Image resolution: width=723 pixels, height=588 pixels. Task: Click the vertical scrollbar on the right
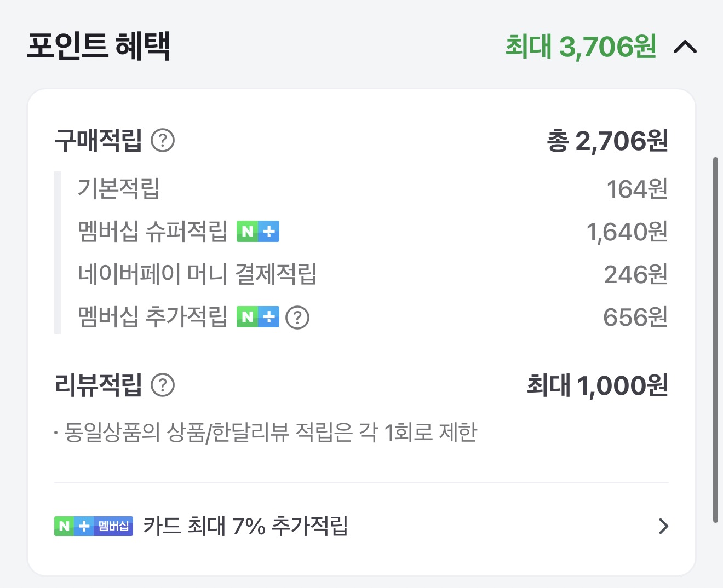point(715,339)
